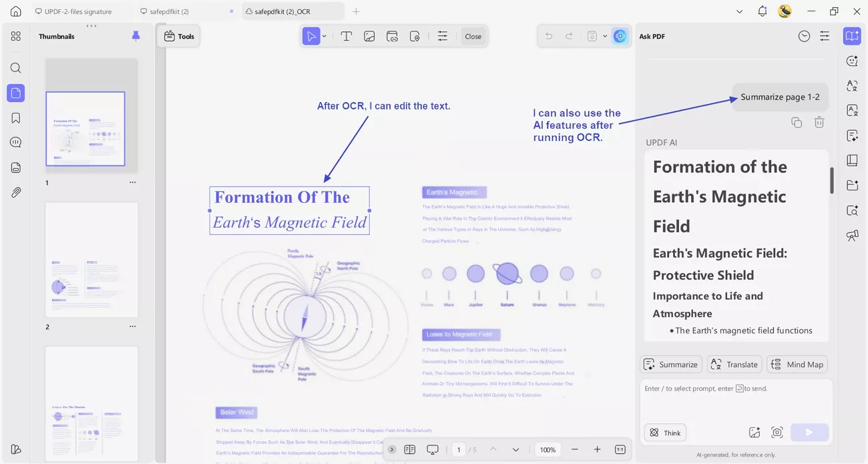Click the Undo icon
This screenshot has height=464, width=868.
[548, 36]
